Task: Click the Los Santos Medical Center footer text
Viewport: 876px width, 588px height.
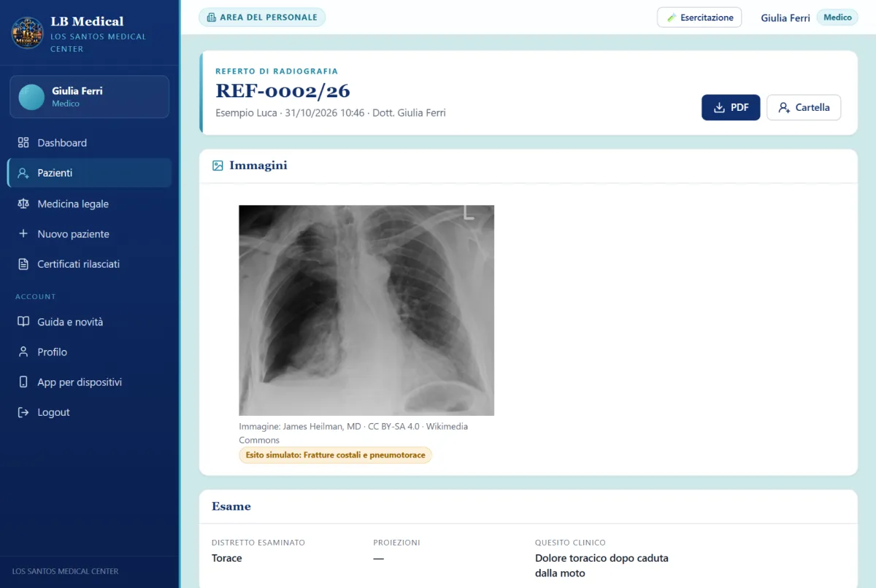Action: point(66,571)
